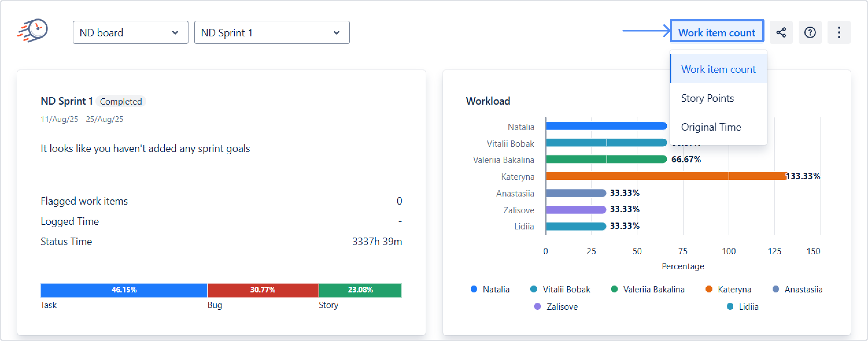Toggle Valeriia Bakalina legend entry
This screenshot has width=868, height=341.
[x=648, y=289]
